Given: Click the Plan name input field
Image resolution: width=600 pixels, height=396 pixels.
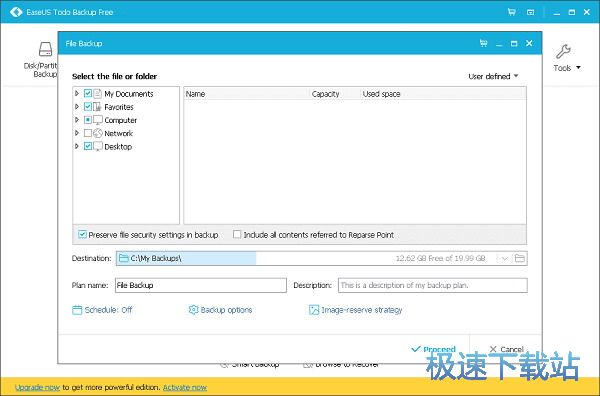Looking at the screenshot, I should (x=201, y=285).
